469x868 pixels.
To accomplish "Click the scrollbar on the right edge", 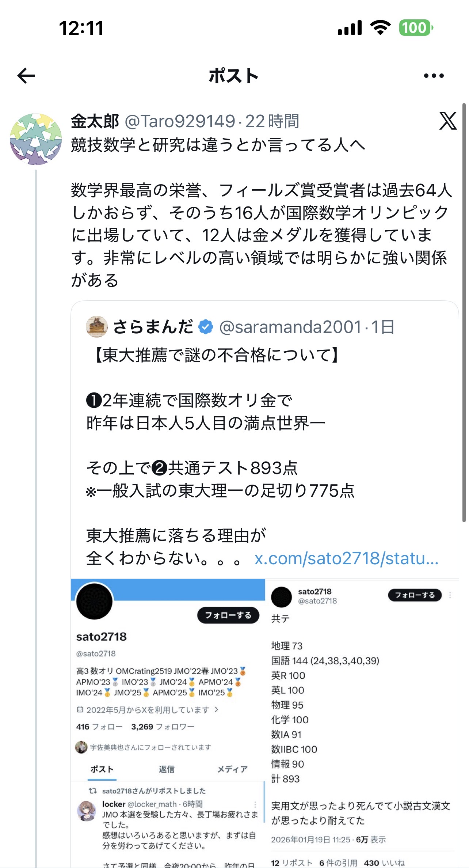I will point(464,314).
